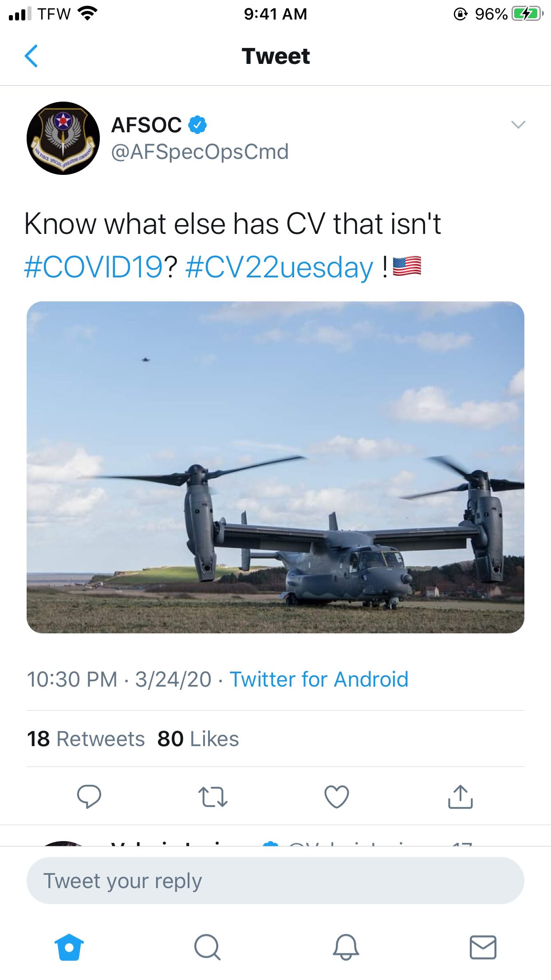Switch to the Home tab
The height and width of the screenshot is (980, 551).
click(x=69, y=947)
